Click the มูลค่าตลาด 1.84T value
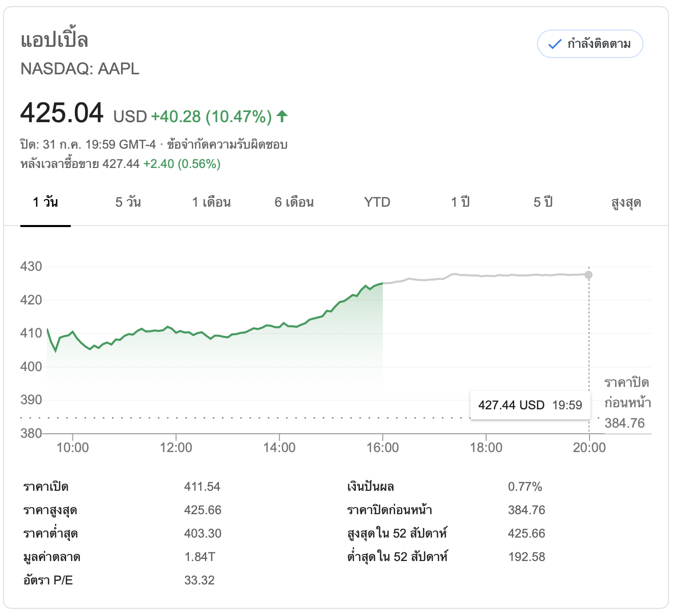673x616 pixels. pos(200,557)
